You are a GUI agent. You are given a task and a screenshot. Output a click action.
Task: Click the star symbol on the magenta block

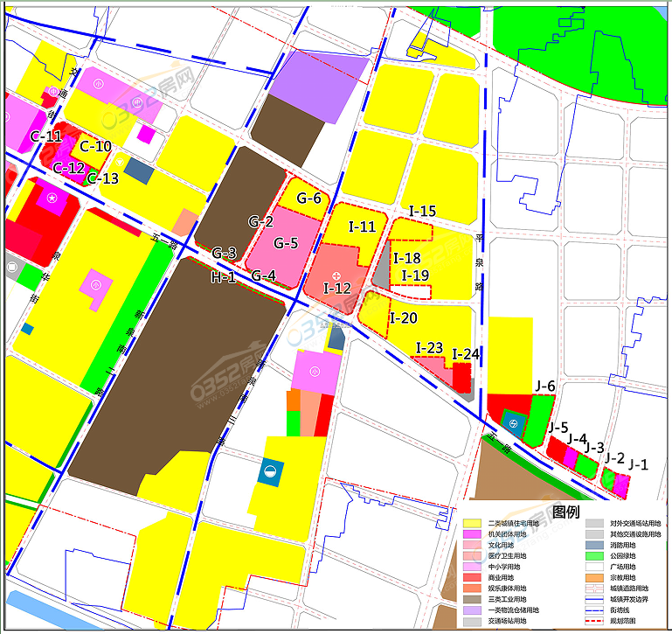coord(52,199)
